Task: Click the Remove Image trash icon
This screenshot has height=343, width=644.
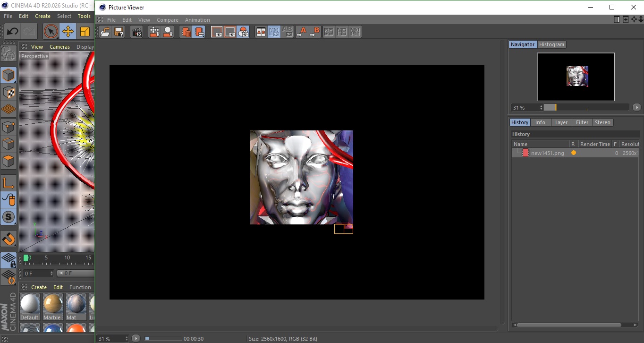Action: 186,32
